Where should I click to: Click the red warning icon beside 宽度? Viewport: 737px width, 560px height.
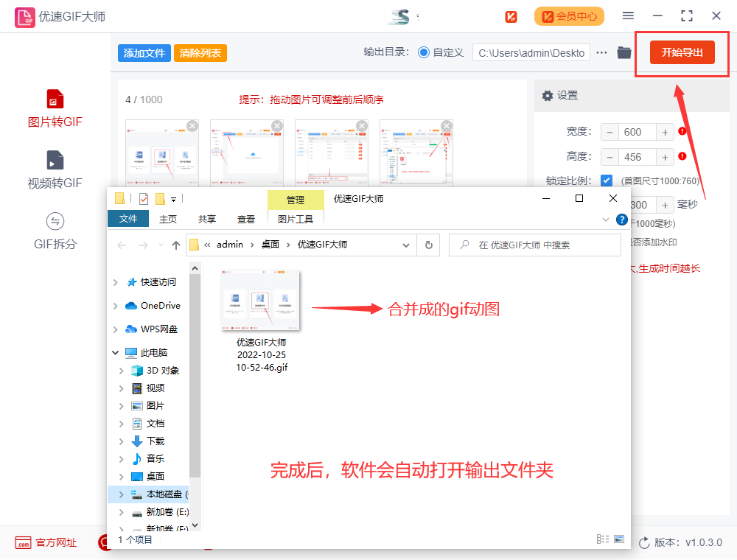point(682,131)
